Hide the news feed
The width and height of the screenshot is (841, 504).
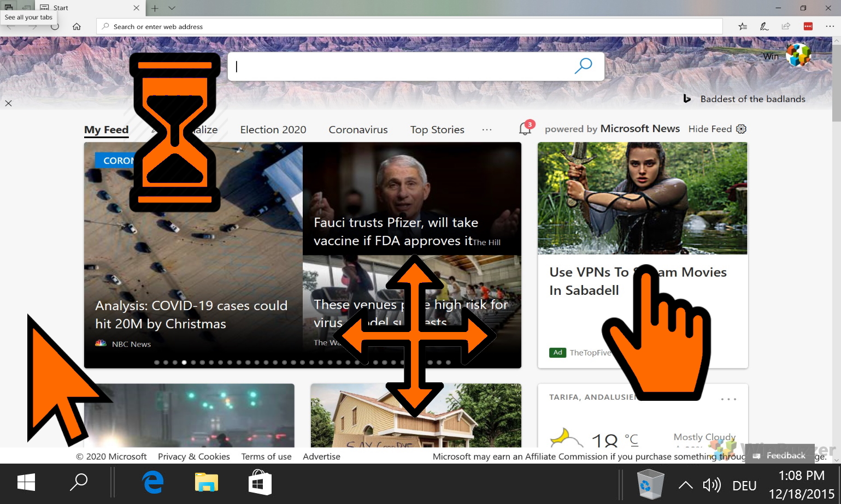pyautogui.click(x=709, y=128)
